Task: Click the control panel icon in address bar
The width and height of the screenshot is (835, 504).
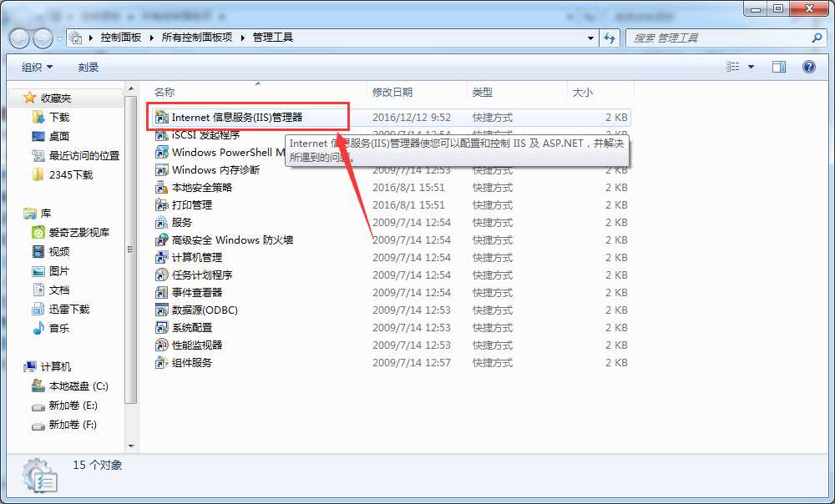Action: [76, 38]
